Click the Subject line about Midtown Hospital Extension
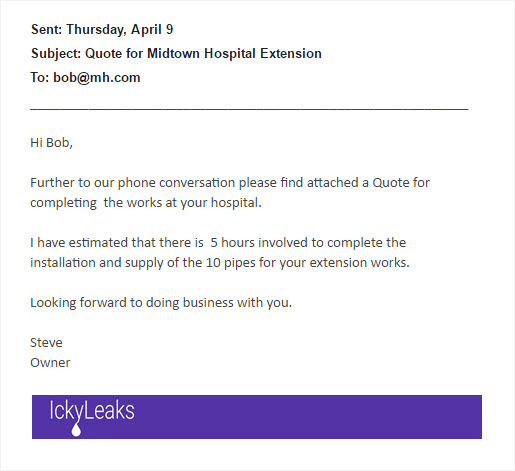 click(176, 54)
